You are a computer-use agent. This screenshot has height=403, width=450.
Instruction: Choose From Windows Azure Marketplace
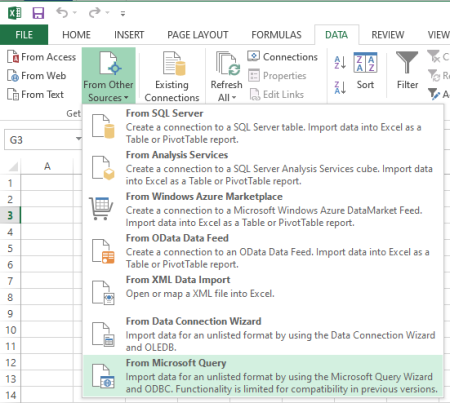(263, 209)
